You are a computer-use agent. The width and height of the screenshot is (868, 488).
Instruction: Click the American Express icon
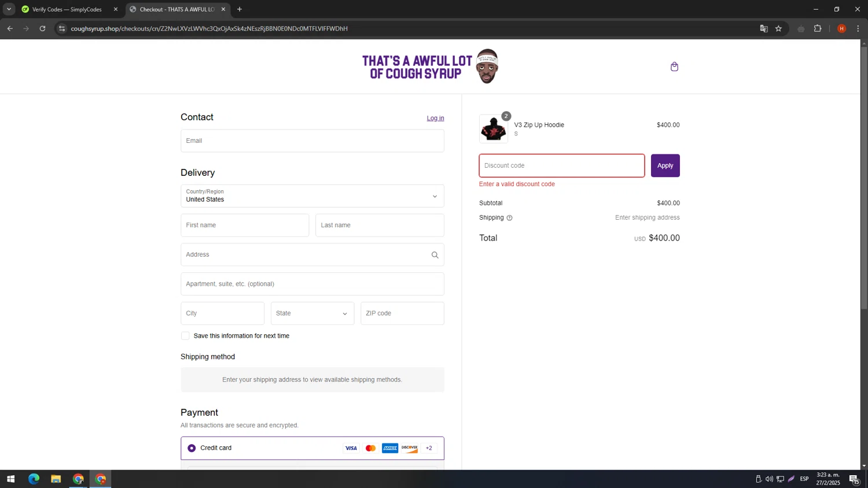pos(390,448)
